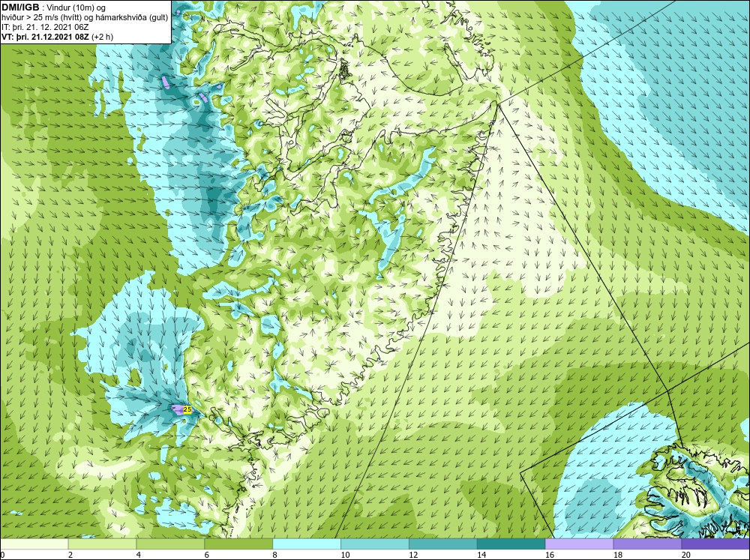Click the 0–2 m/s palest legend swatch
The image size is (750, 560).
click(34, 544)
